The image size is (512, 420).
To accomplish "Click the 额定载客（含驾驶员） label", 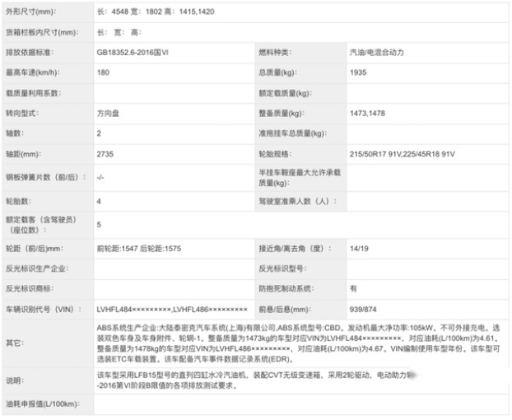I will click(x=41, y=225).
